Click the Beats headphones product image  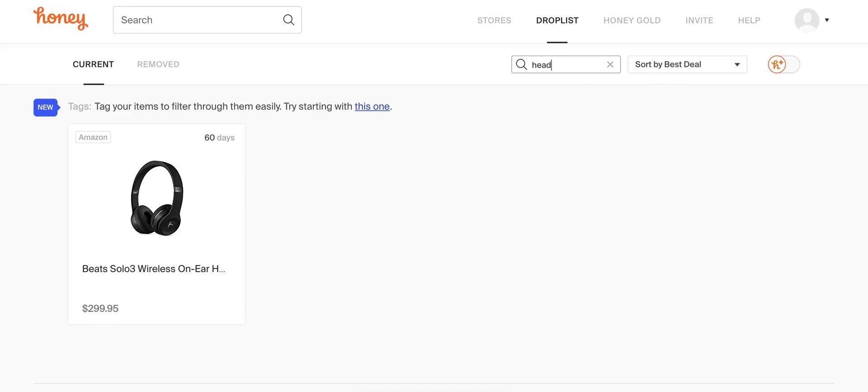(157, 198)
